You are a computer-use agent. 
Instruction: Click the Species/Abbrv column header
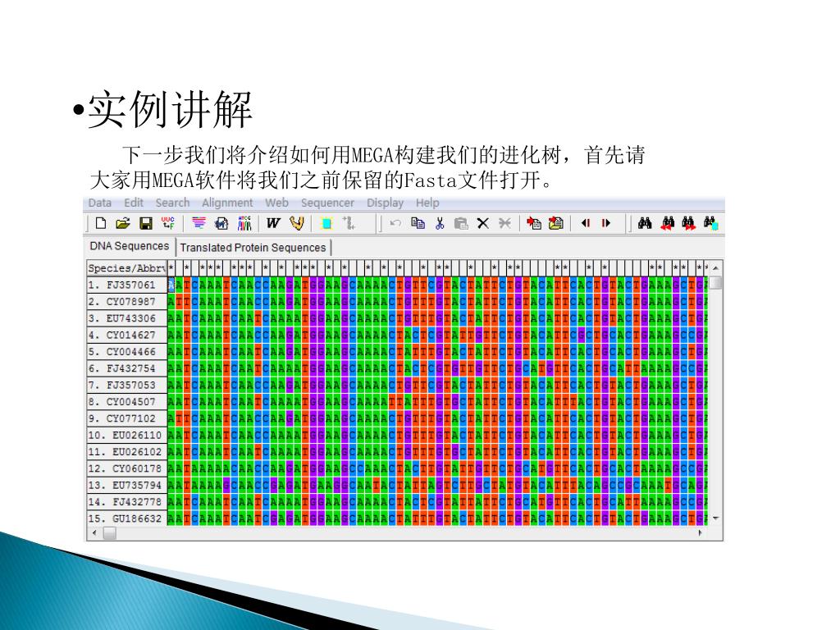127,268
